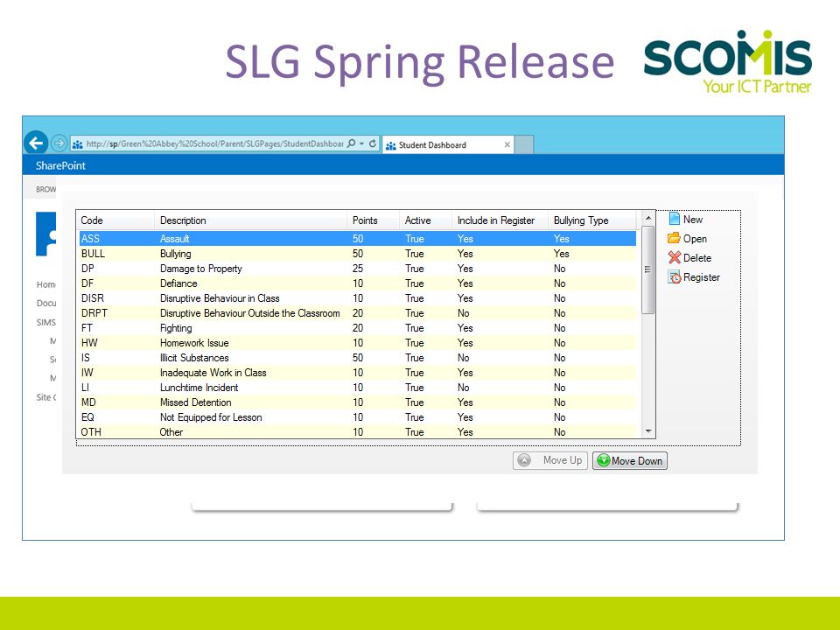Click the refresh icon in address bar
The width and height of the screenshot is (840, 630).
[373, 143]
